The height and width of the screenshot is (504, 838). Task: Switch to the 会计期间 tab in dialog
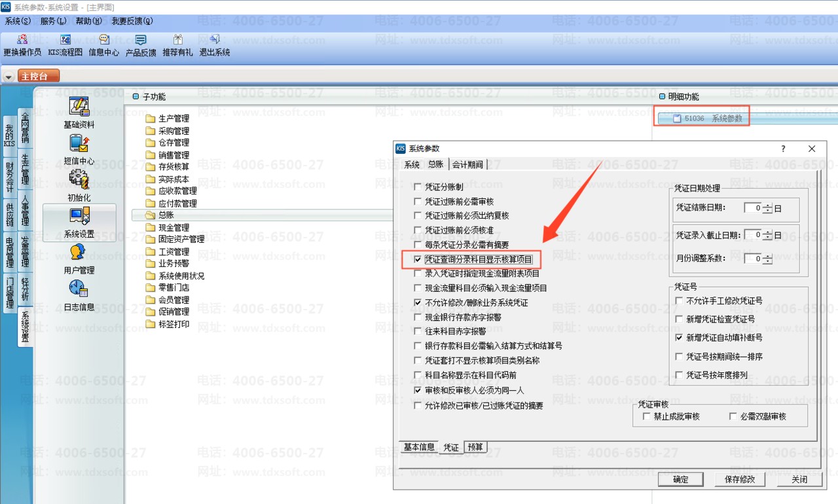(467, 165)
